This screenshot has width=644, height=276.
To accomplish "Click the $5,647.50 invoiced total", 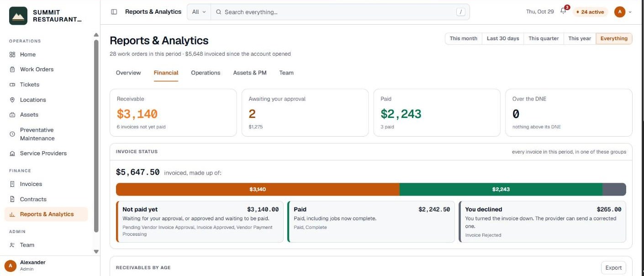I will coord(137,172).
